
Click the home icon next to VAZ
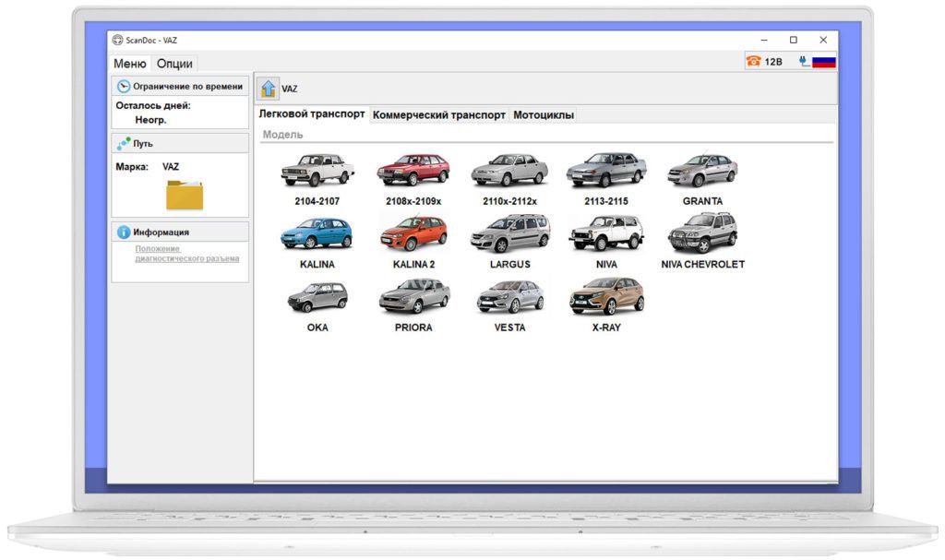click(x=268, y=89)
